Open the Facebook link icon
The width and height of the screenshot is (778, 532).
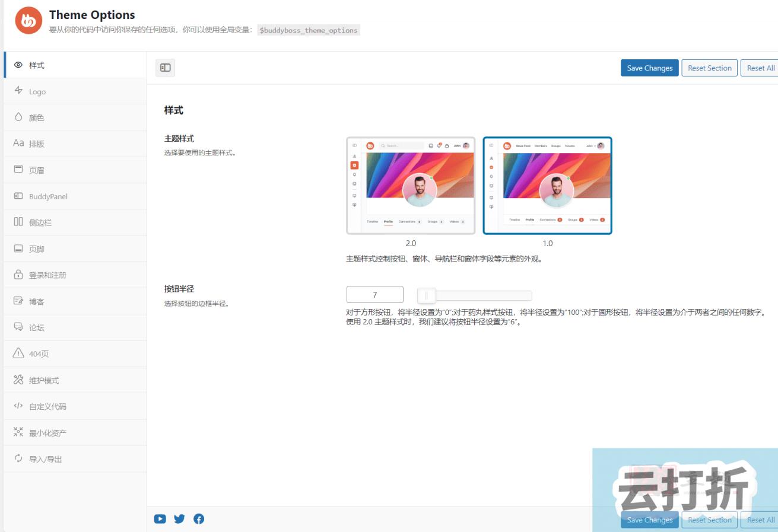coord(199,519)
